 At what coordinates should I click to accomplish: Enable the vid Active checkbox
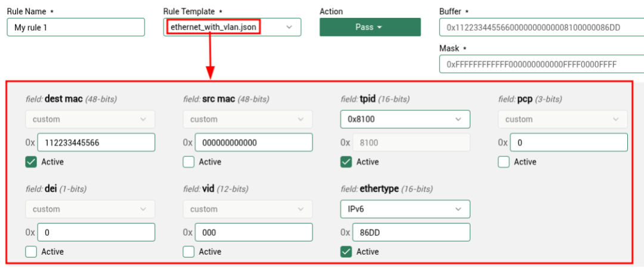point(188,252)
